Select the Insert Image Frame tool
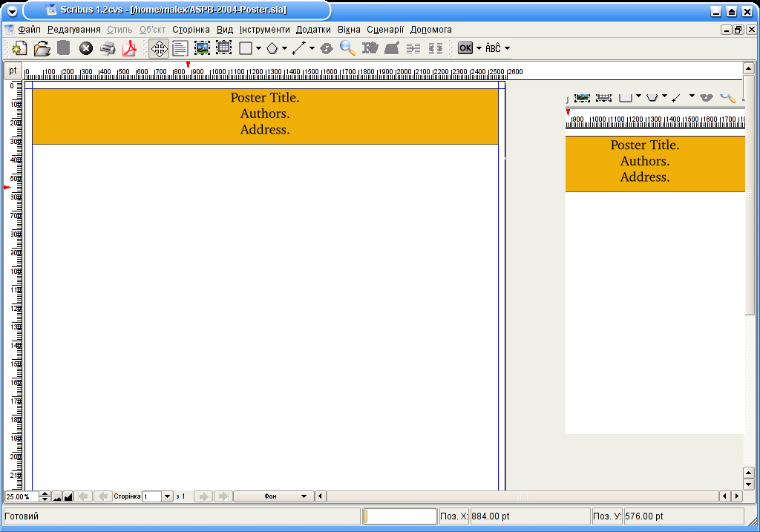This screenshot has height=532, width=760. (202, 48)
